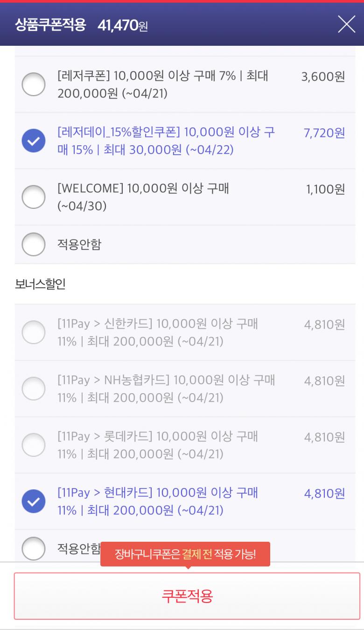Image resolution: width=364 pixels, height=630 pixels.
Task: Click the 레저쿠폰 7% coupon description
Action: 162,85
